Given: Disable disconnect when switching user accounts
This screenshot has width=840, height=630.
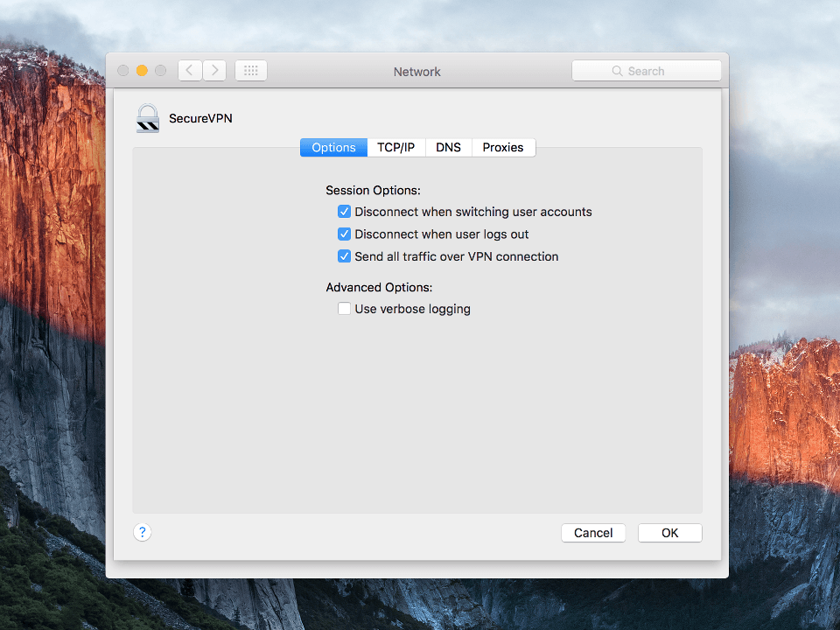Looking at the screenshot, I should 344,212.
